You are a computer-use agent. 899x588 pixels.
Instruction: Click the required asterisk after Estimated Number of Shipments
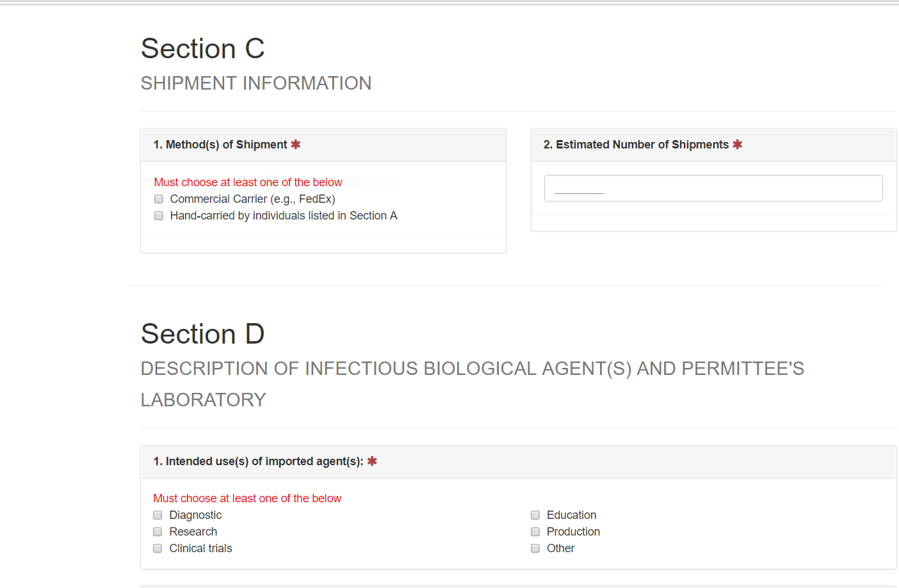click(x=738, y=145)
